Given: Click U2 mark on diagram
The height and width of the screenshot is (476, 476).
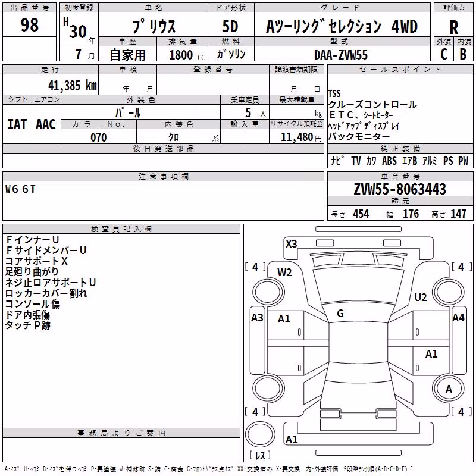Looking at the screenshot, I should pyautogui.click(x=421, y=297).
